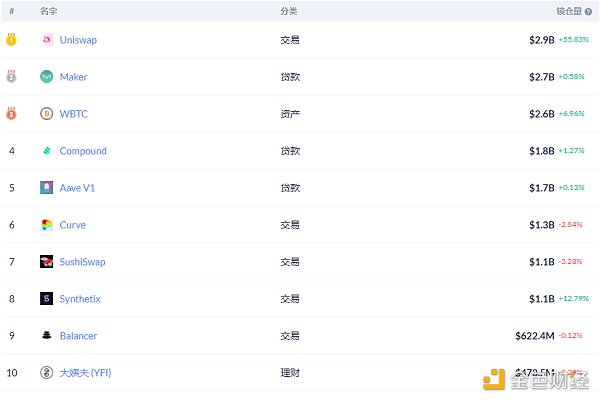Click the bronze third-place medal icon
600x401 pixels.
point(11,114)
